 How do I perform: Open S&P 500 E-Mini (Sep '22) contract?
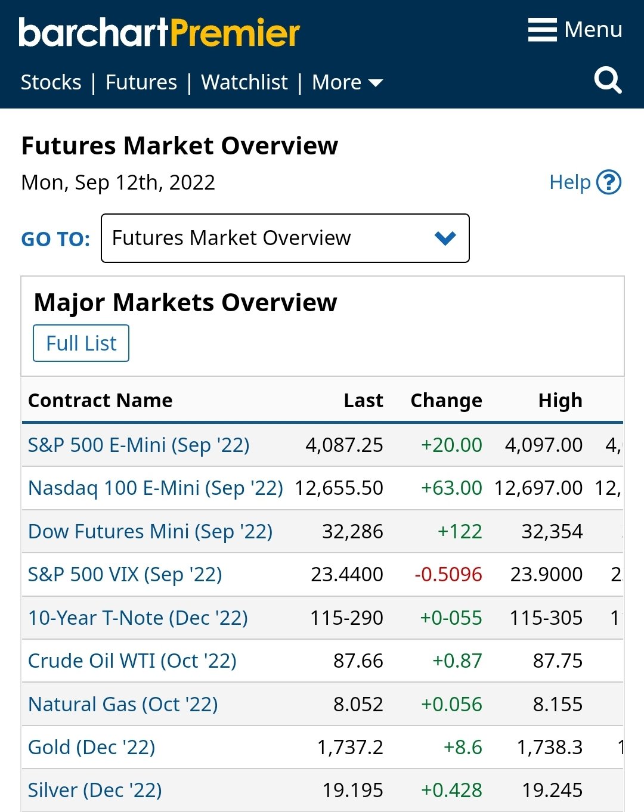(x=138, y=445)
